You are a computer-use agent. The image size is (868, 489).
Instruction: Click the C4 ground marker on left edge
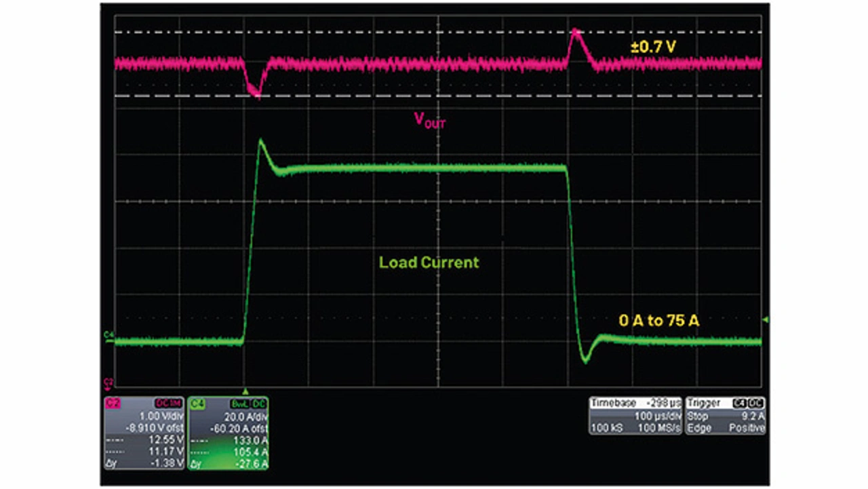tap(108, 336)
